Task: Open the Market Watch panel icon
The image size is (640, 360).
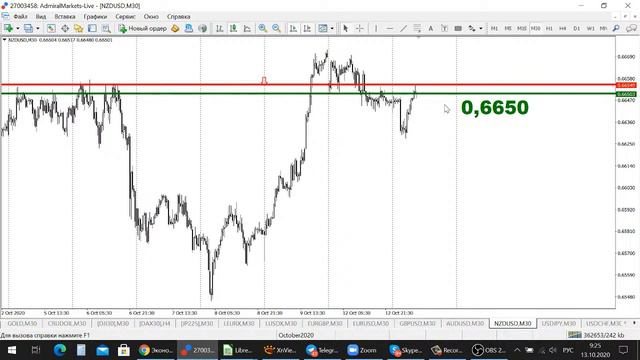Action: coord(51,28)
